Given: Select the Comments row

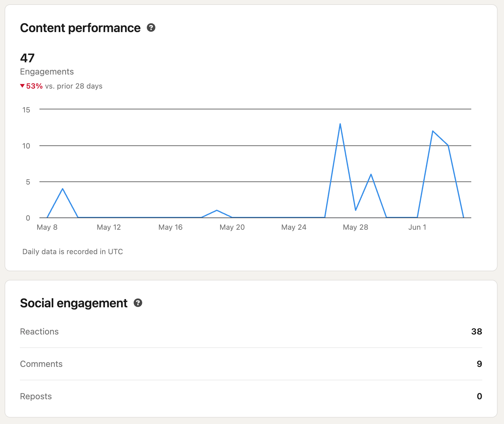Looking at the screenshot, I should (x=41, y=364).
